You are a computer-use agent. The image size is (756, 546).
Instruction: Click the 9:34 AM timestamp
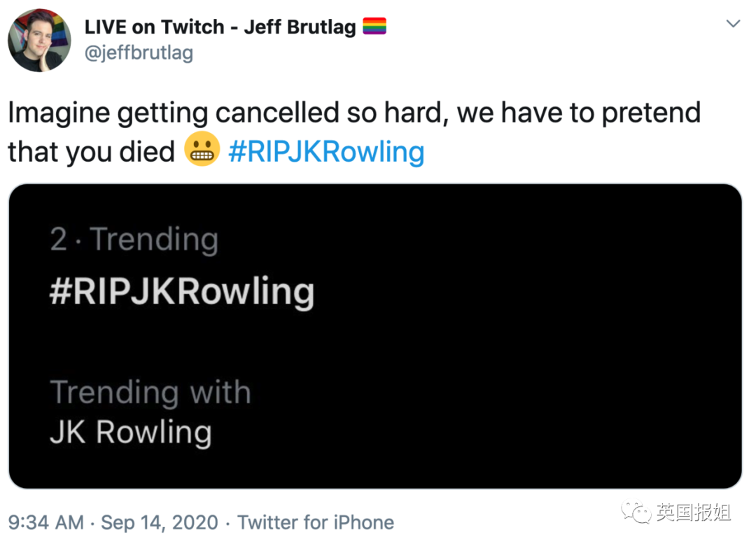point(45,522)
